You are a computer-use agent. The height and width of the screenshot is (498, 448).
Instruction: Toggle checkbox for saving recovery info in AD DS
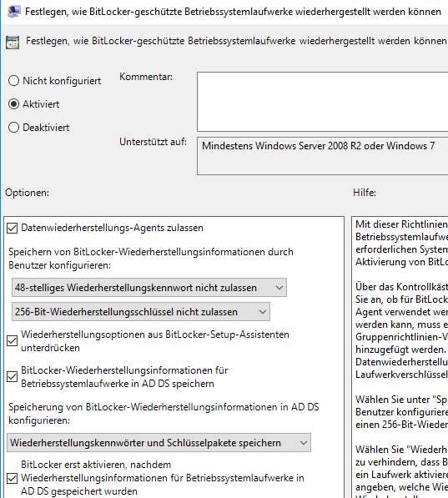point(12,377)
